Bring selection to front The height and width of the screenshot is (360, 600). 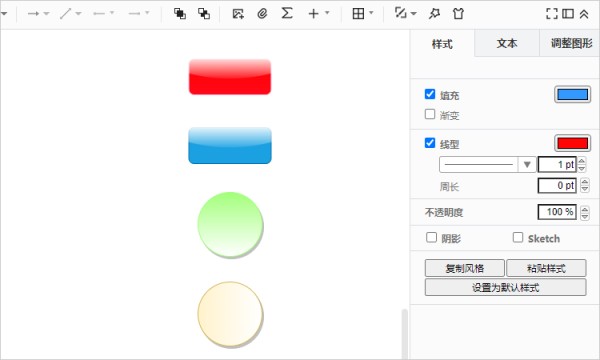pyautogui.click(x=180, y=14)
